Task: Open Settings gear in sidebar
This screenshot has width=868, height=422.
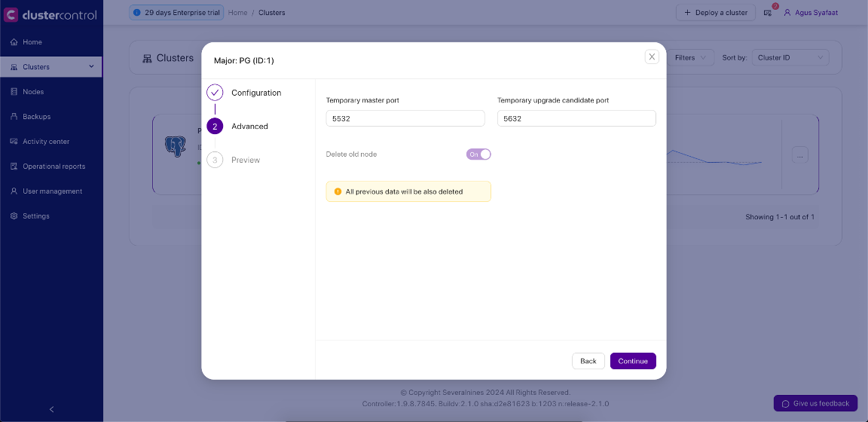Action: point(14,216)
